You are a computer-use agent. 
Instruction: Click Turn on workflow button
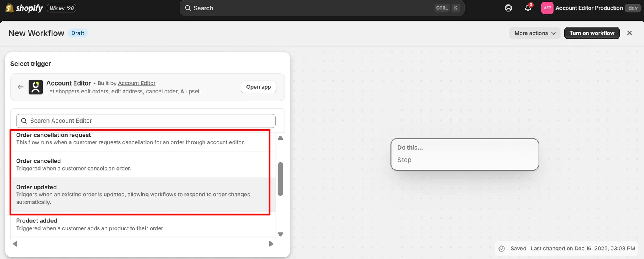(x=592, y=33)
